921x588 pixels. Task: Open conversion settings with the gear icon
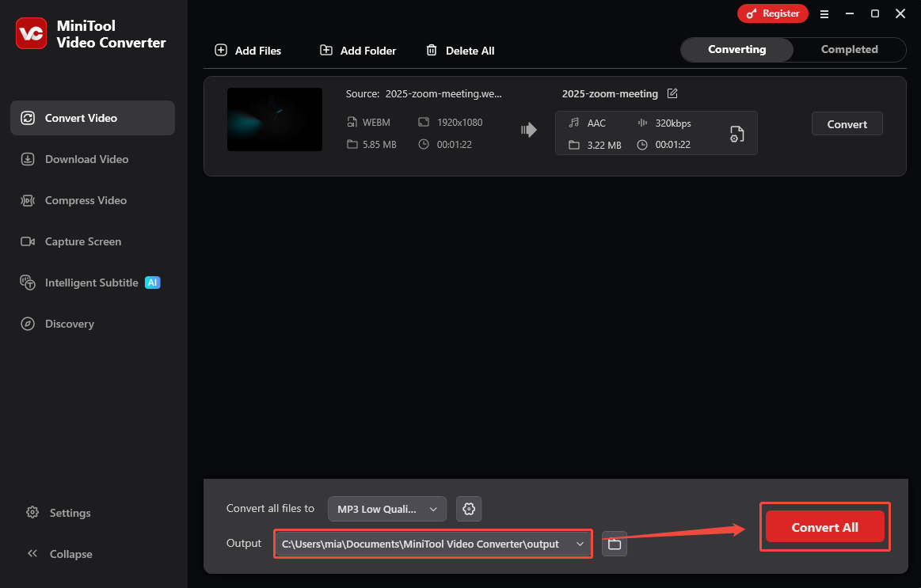[x=469, y=509]
